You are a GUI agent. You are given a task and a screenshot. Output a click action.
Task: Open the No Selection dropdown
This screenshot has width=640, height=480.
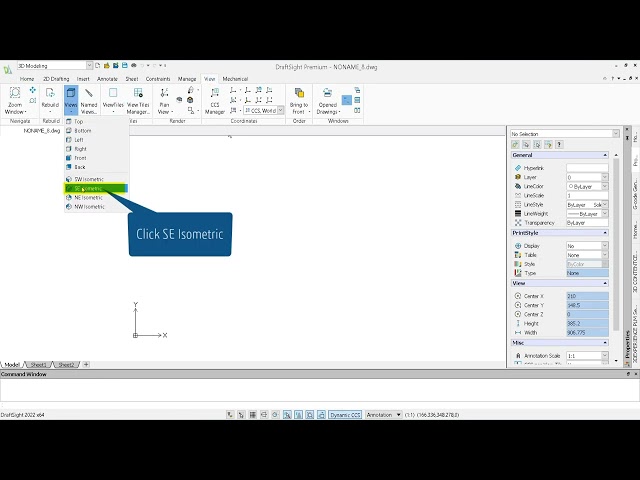click(616, 133)
